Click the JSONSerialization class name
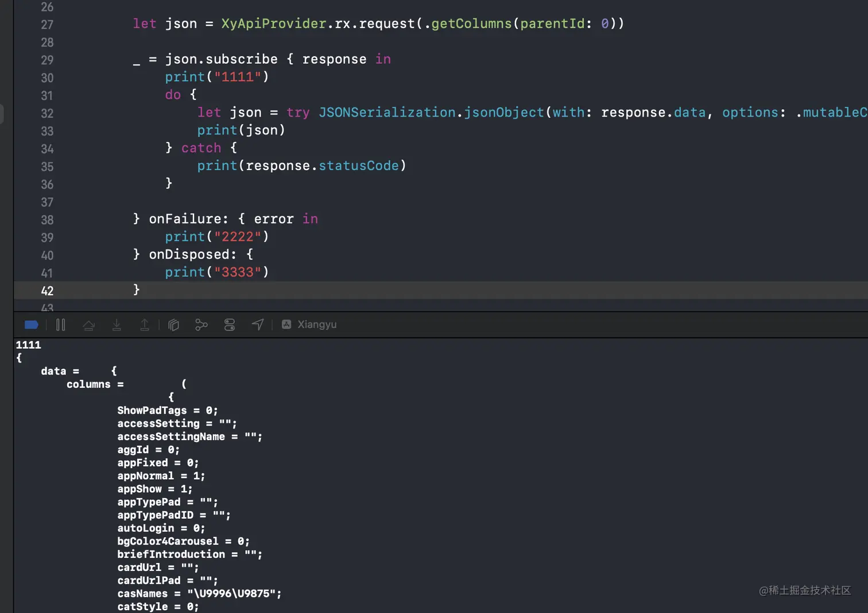The width and height of the screenshot is (868, 613). (x=387, y=113)
